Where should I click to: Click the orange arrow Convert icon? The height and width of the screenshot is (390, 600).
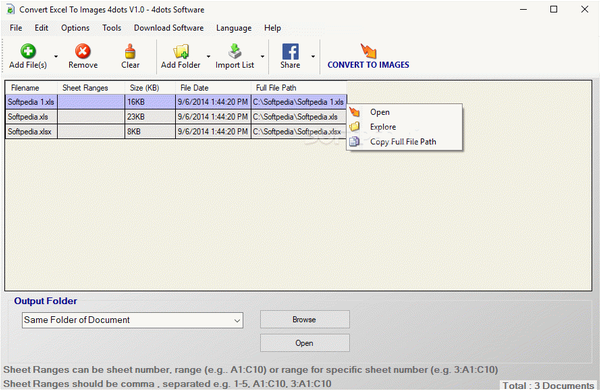368,51
